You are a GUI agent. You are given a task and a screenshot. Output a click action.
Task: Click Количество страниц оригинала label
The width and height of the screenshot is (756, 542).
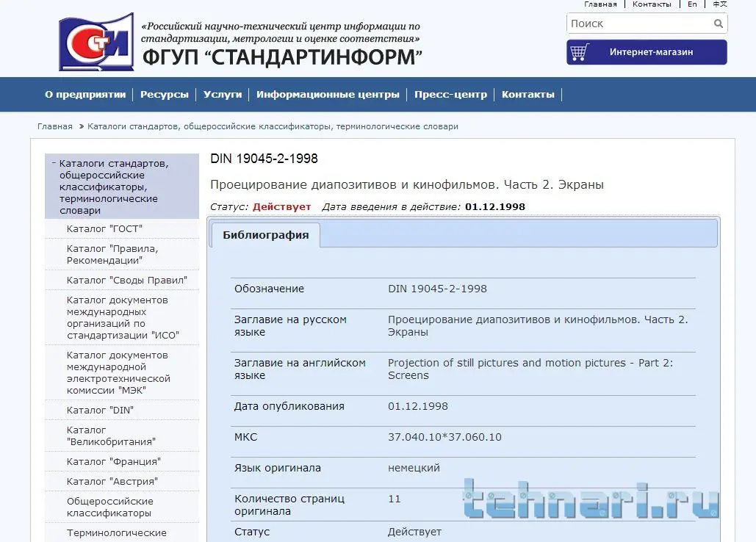pos(289,505)
